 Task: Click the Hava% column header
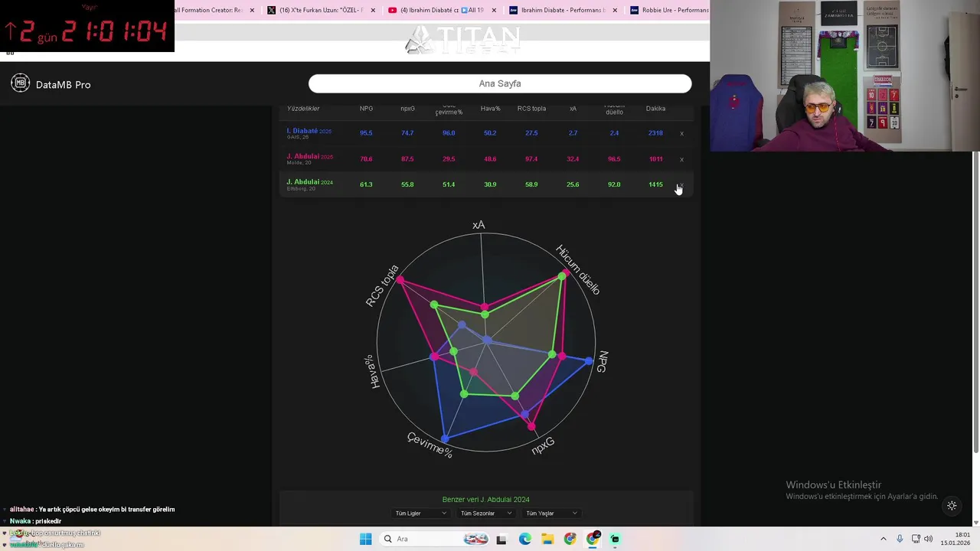pyautogui.click(x=490, y=109)
